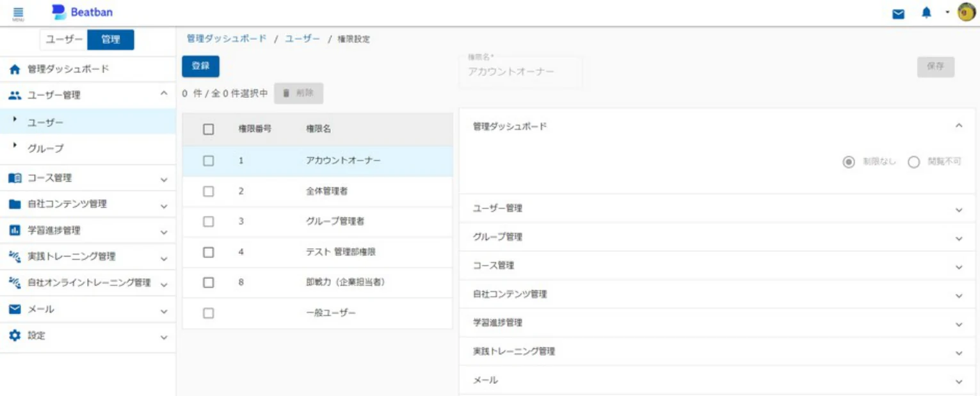Collapse the ユーザー管理 sidebar section

click(164, 95)
